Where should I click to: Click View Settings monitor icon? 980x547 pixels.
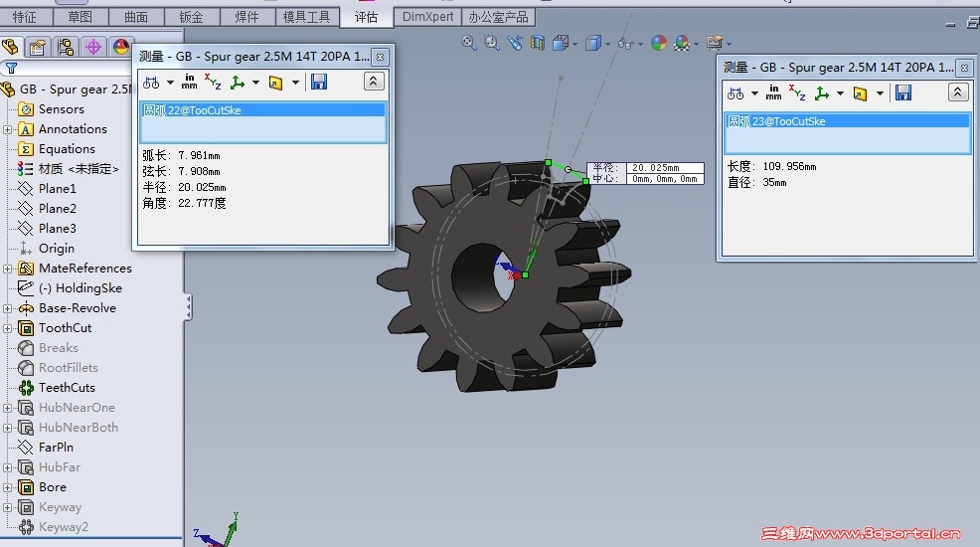(714, 43)
